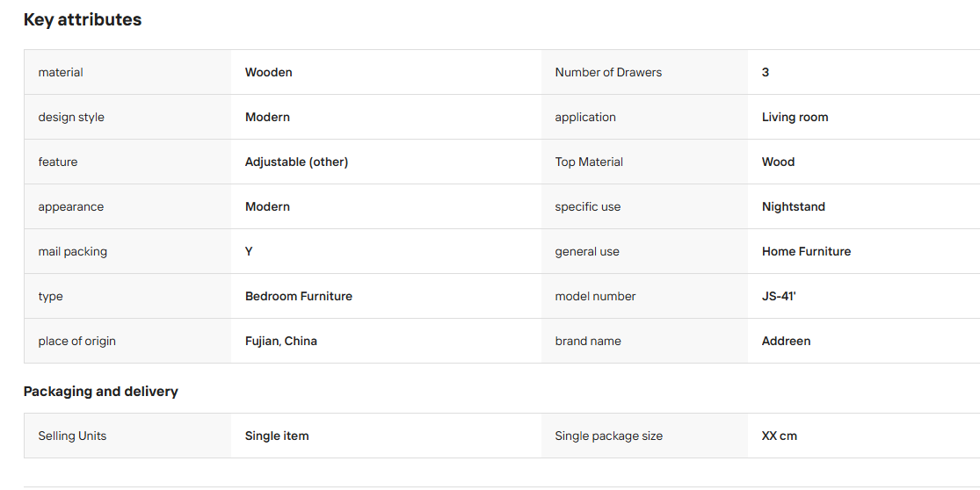Viewport: 980px width, 490px height.
Task: Select the Wooden material value
Action: pyautogui.click(x=269, y=72)
